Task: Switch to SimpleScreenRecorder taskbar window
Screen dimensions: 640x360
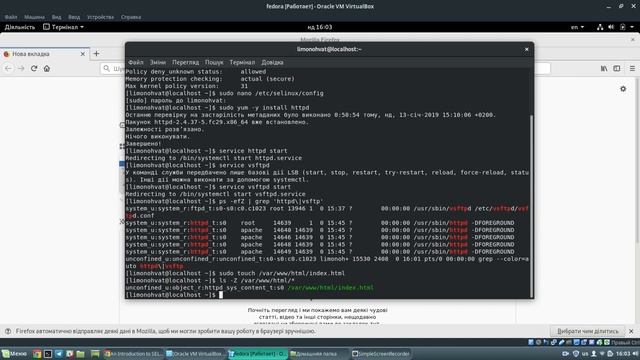Action: click(x=381, y=354)
